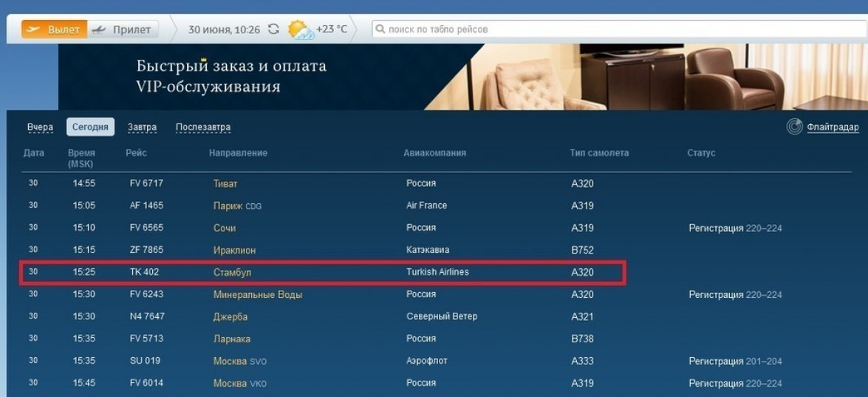Screen dimensions: 868x397
Task: Click Регистрация status for the Сочи flight
Action: (736, 228)
